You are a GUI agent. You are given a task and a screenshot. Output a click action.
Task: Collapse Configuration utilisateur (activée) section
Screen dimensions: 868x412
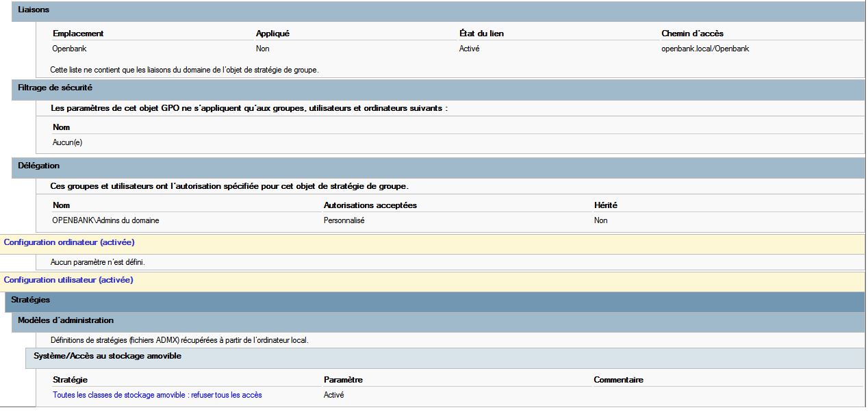click(68, 280)
